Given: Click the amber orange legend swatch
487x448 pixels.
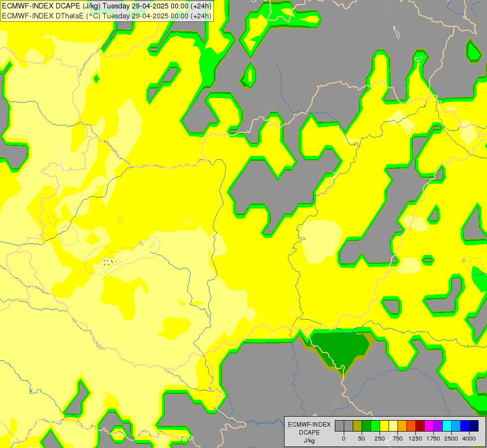Looking at the screenshot, I should [x=402, y=426].
